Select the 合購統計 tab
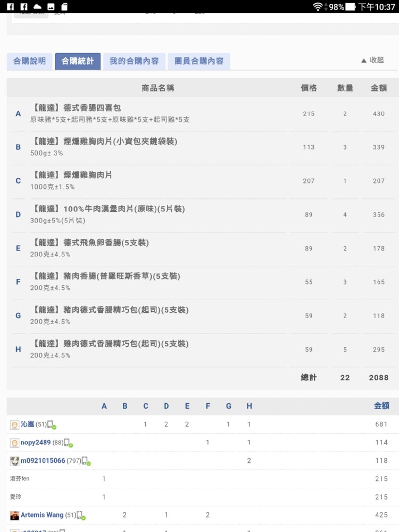Viewport: 399px width, 532px height. [78, 61]
